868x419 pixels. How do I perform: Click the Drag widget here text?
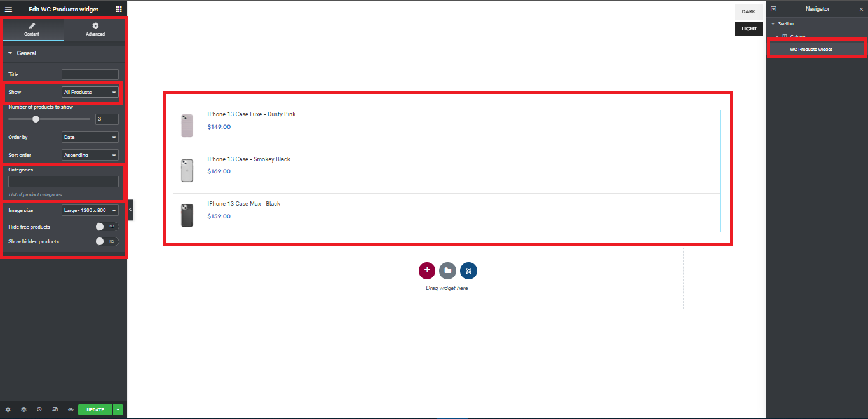click(x=447, y=288)
